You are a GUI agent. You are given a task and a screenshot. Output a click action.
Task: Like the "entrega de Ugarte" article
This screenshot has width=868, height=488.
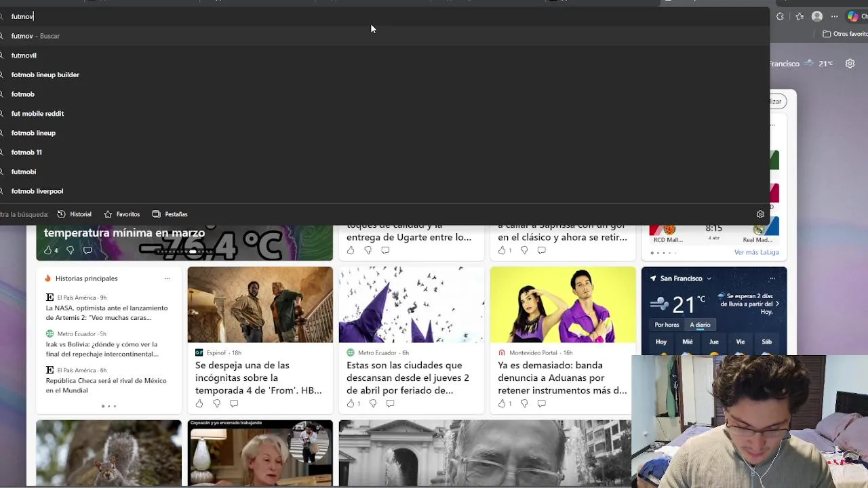(351, 250)
